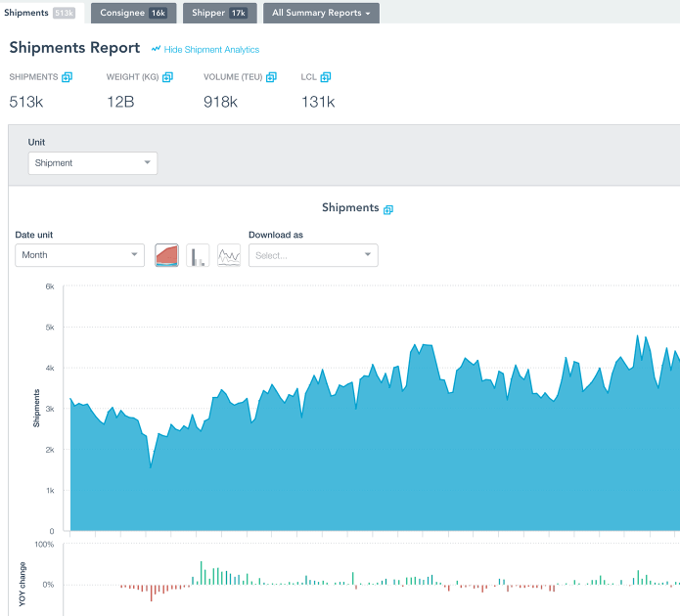
Task: Switch to the line chart view
Action: pyautogui.click(x=229, y=255)
